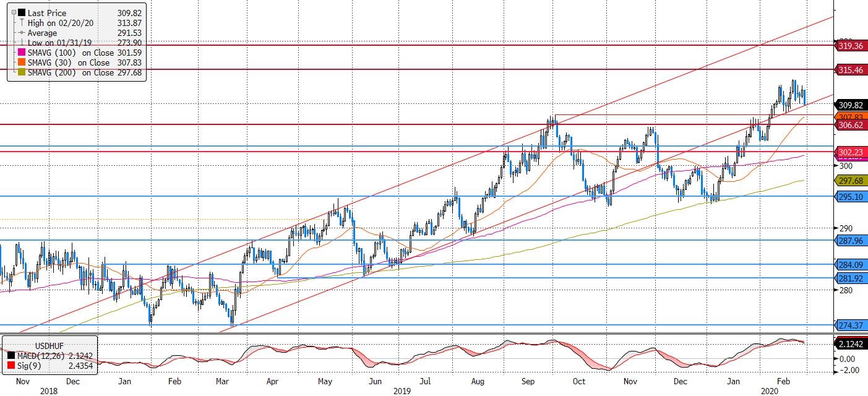
Task: Click the Low on 01/31/19 marker icon
Action: pos(22,43)
